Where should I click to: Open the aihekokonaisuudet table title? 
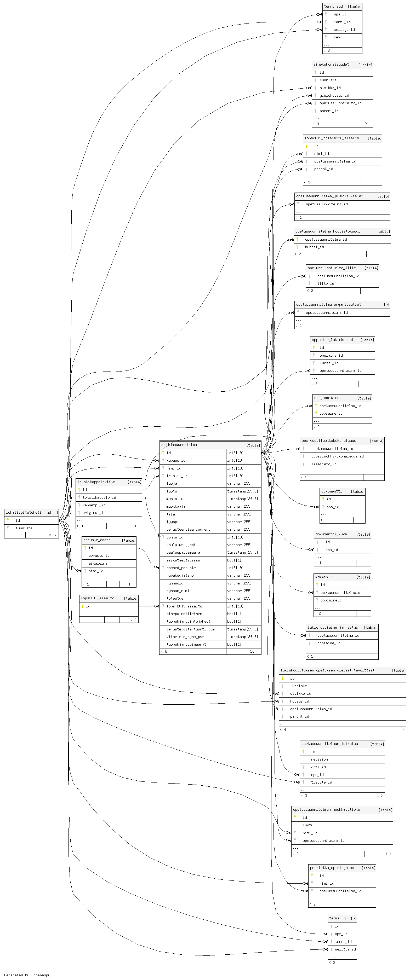(x=331, y=64)
